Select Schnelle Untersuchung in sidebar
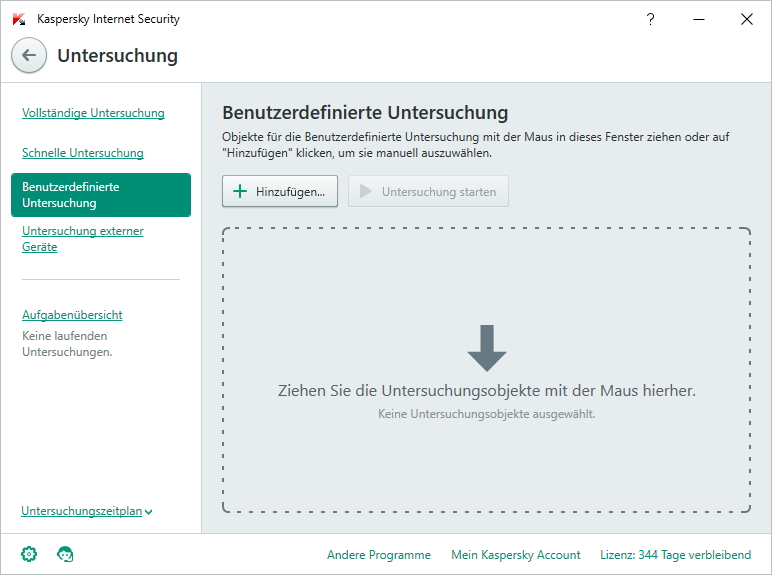 (x=83, y=153)
